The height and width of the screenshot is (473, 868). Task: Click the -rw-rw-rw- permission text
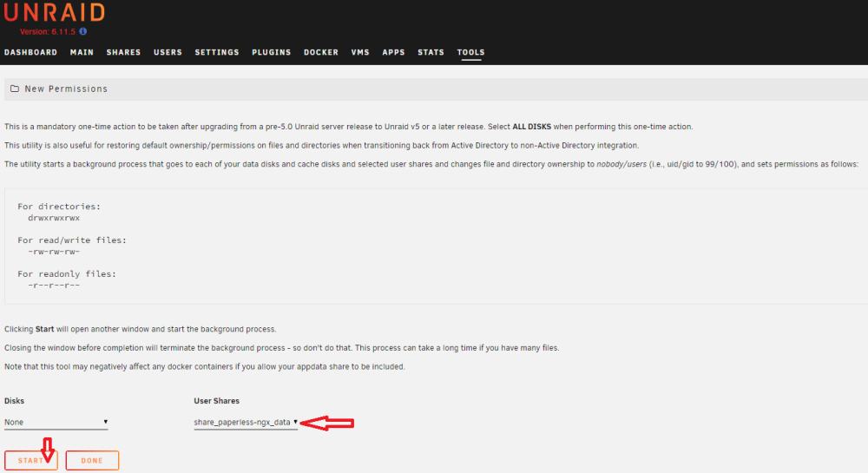pos(54,252)
